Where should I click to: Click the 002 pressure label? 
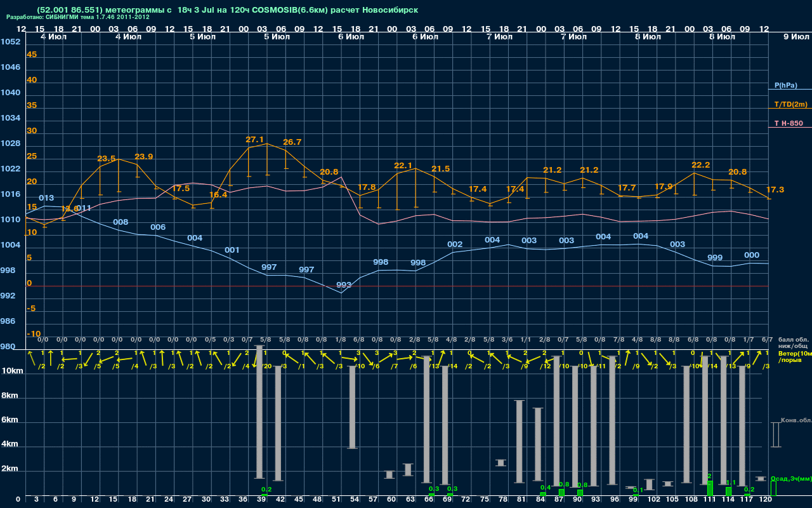[x=455, y=244]
